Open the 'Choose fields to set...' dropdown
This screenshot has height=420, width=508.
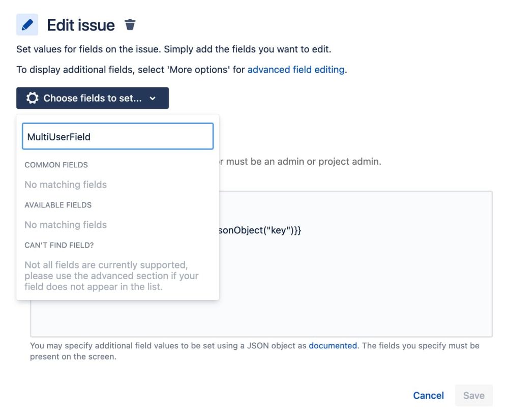click(93, 98)
